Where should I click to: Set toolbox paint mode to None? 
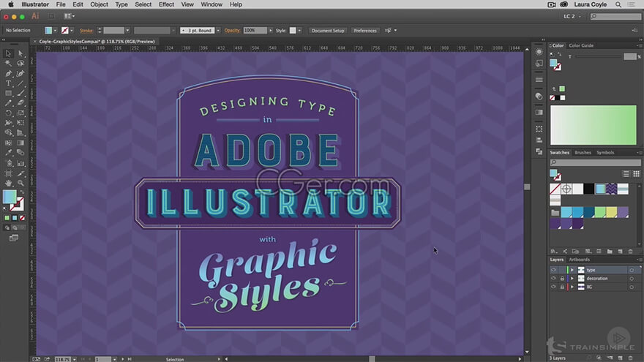coord(22,218)
